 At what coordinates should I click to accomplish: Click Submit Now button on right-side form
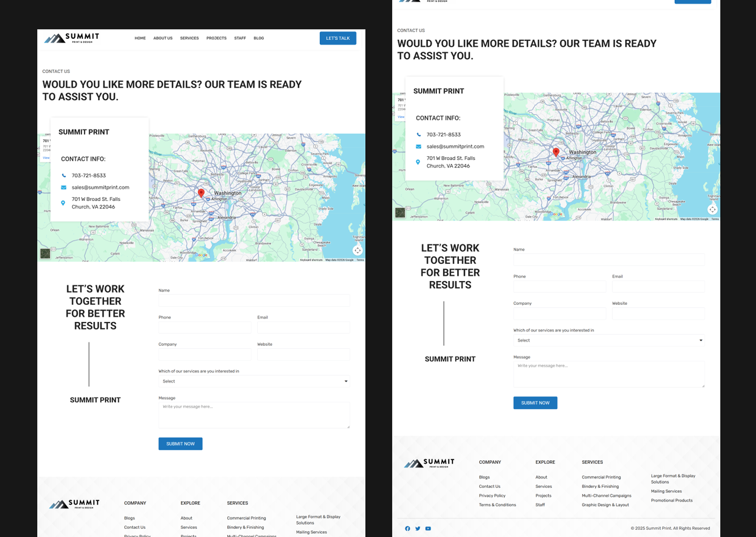[x=535, y=403]
